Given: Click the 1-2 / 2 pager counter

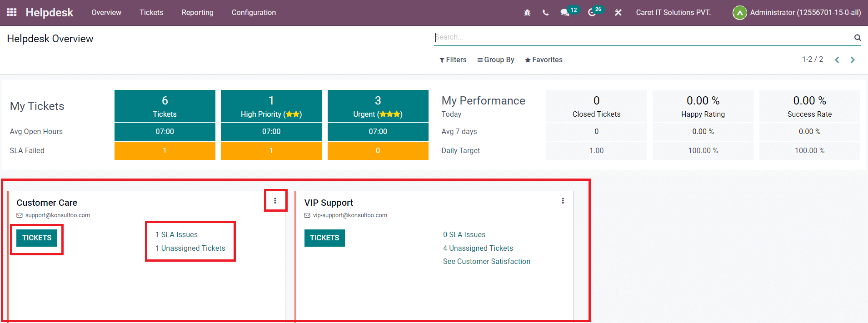Looking at the screenshot, I should [x=813, y=60].
